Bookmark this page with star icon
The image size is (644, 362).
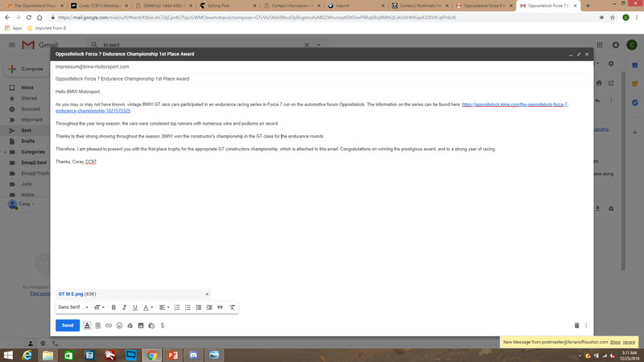click(x=613, y=18)
